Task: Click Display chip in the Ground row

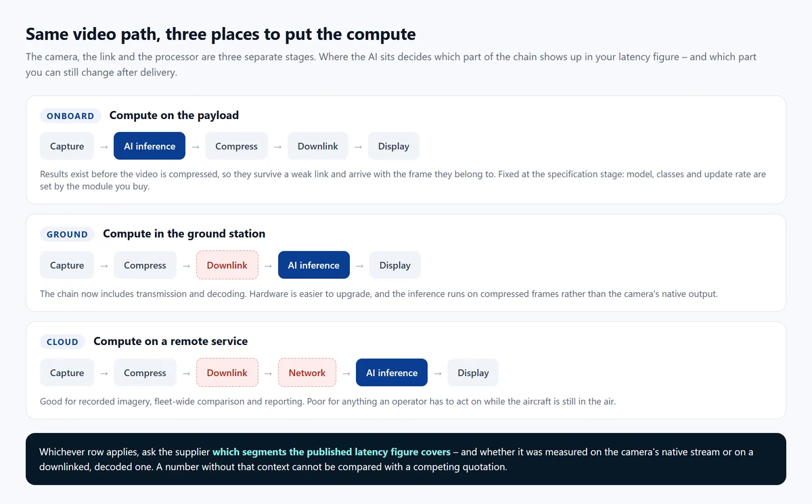Action: (395, 265)
